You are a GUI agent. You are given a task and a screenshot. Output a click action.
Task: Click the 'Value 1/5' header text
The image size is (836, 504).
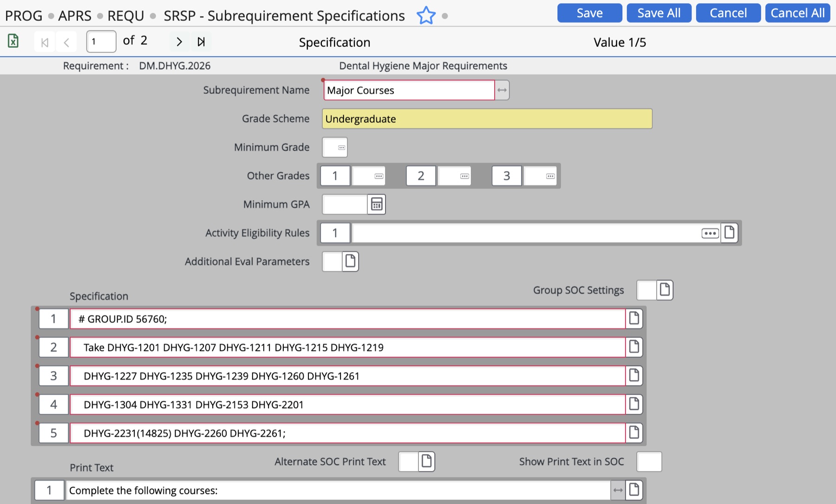[x=620, y=42]
